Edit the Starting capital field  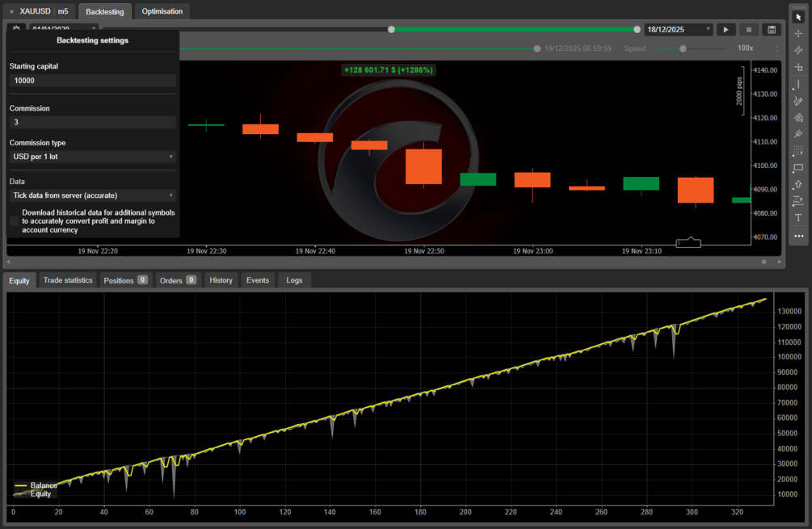pyautogui.click(x=93, y=80)
